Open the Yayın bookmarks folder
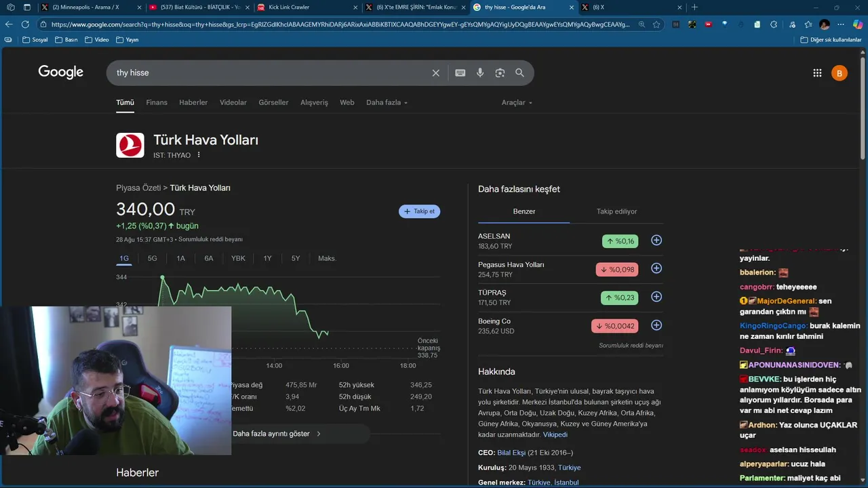The height and width of the screenshot is (488, 868). tap(127, 39)
